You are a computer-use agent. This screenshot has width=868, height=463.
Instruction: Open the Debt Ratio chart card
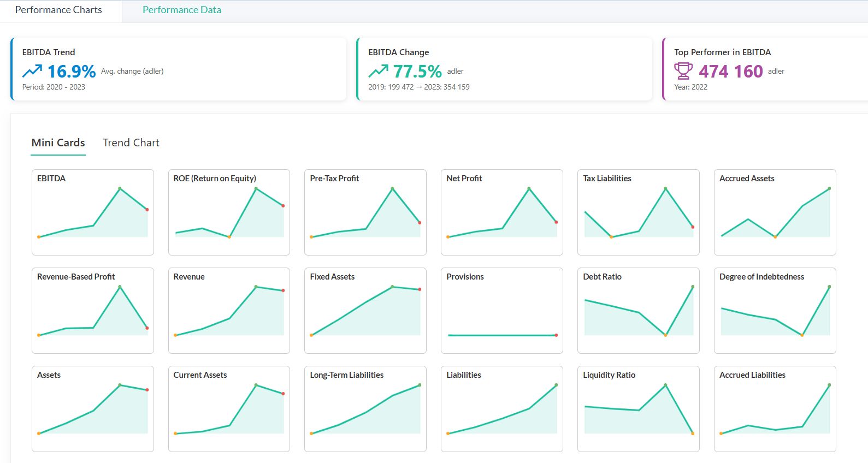[x=638, y=311]
